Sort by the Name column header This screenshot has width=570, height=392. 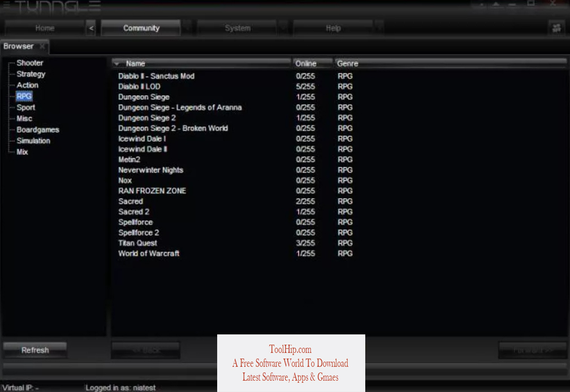[202, 63]
